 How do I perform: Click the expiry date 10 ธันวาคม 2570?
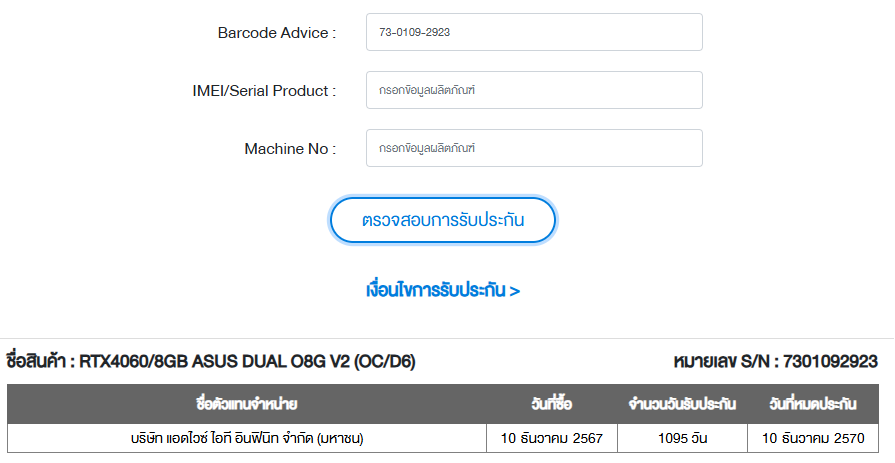point(812,438)
